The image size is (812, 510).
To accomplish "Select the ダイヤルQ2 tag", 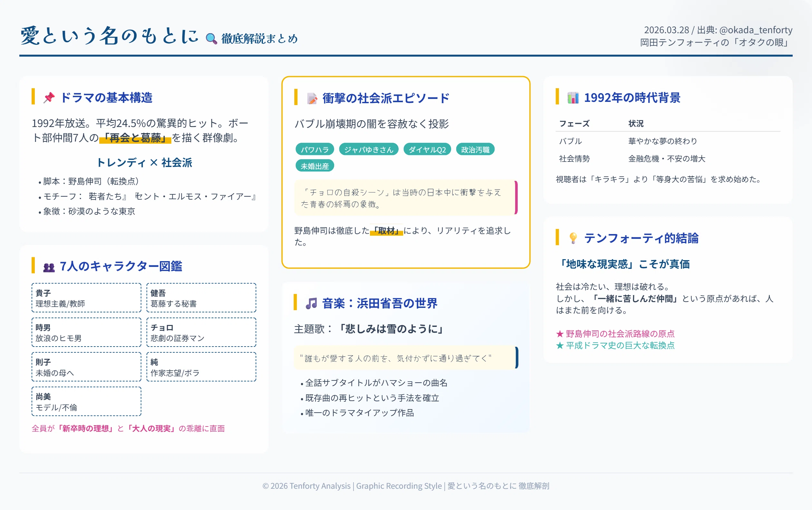I will [x=427, y=150].
